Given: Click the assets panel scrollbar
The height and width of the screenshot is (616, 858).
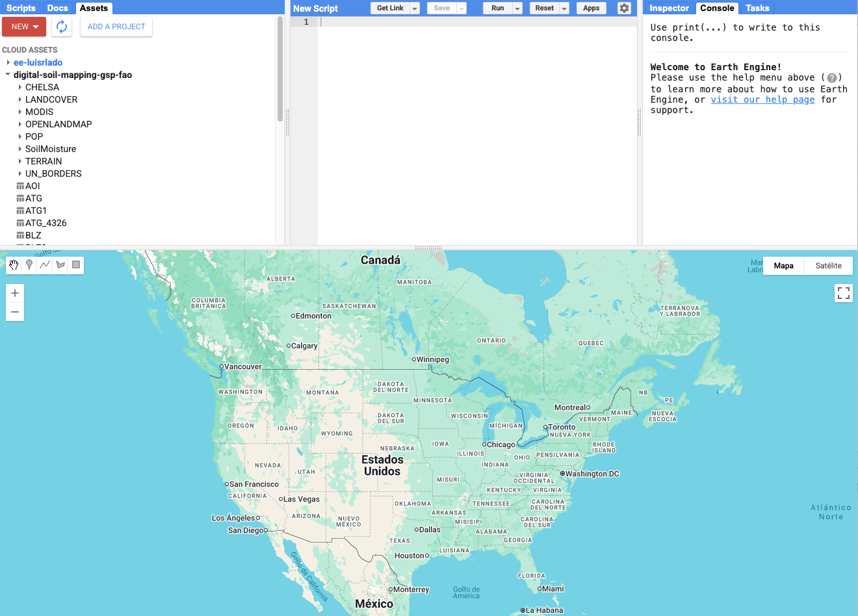Looking at the screenshot, I should [280, 68].
